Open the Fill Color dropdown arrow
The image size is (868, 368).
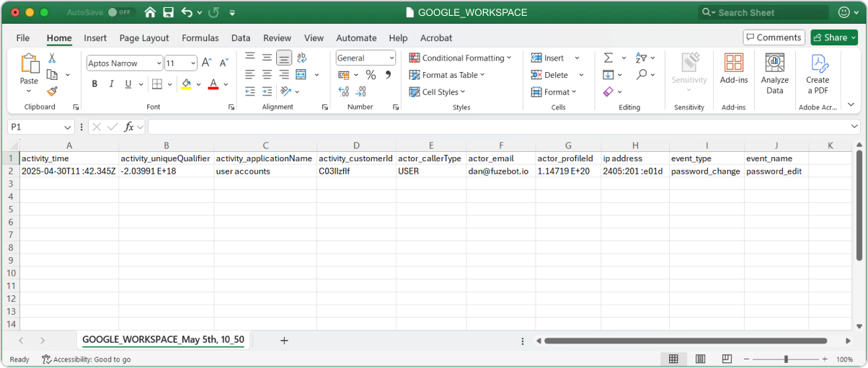point(199,84)
